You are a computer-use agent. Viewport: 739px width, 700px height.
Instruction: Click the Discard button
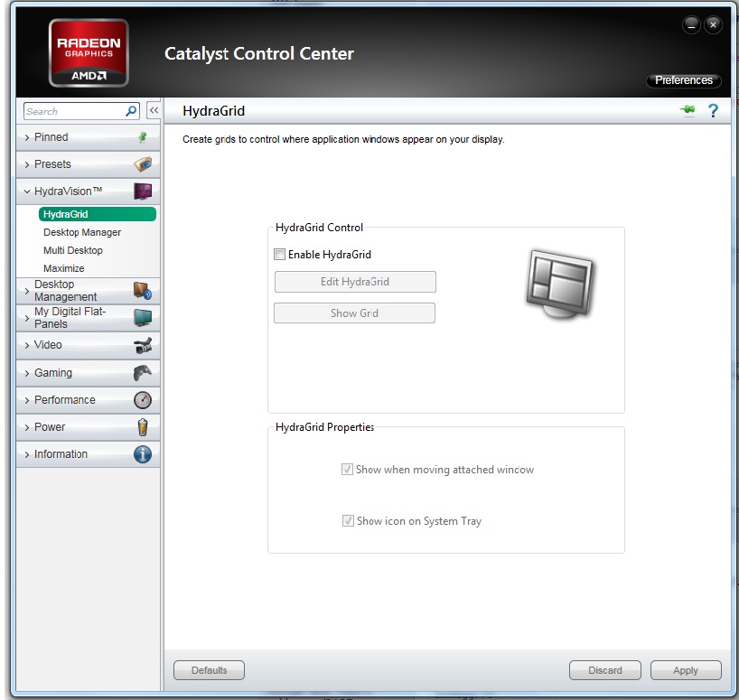605,670
